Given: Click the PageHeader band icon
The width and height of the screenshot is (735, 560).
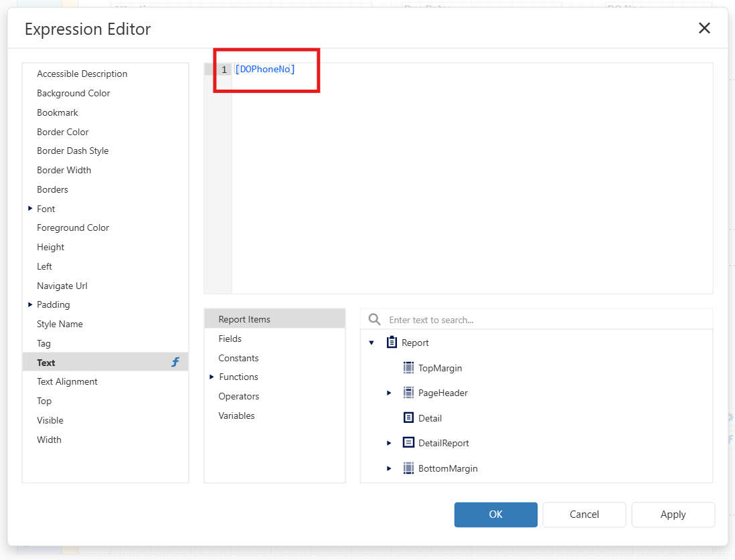Looking at the screenshot, I should tap(408, 393).
